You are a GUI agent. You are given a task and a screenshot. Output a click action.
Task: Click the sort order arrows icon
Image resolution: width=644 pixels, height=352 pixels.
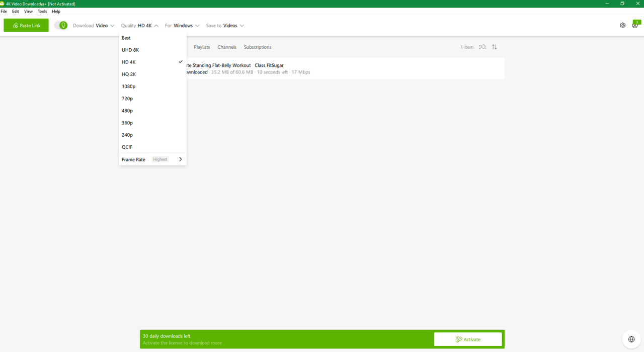pyautogui.click(x=495, y=47)
